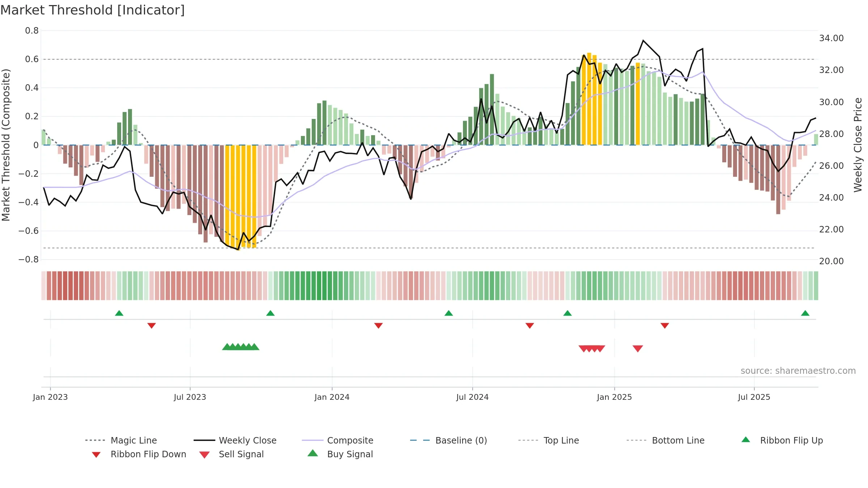Toggle Composite legend entry
868x488 pixels.
337,440
